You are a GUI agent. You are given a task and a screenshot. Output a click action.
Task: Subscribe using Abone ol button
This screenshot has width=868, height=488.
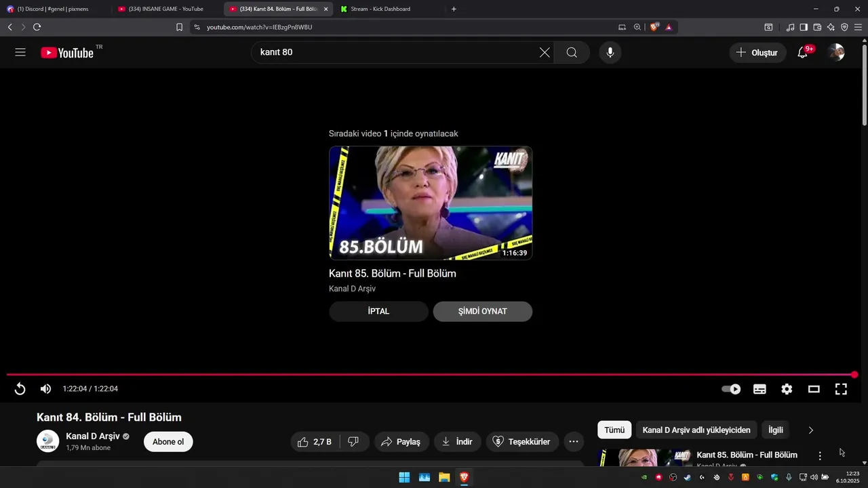(x=168, y=442)
